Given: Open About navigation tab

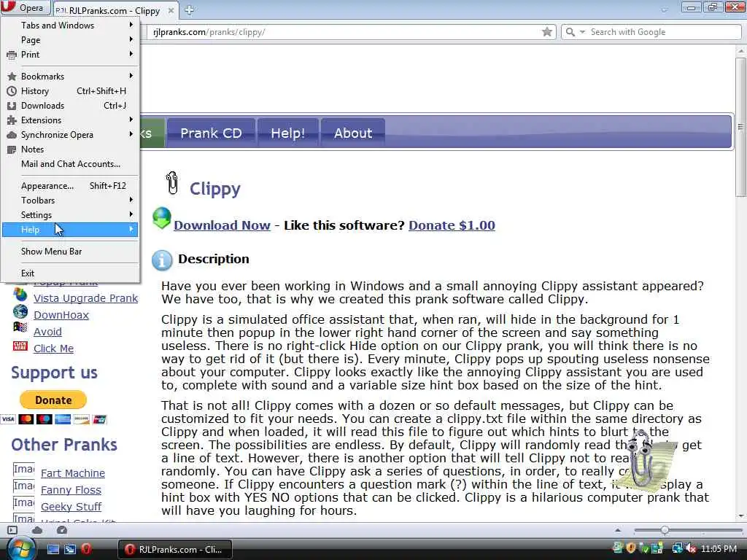Looking at the screenshot, I should [352, 133].
